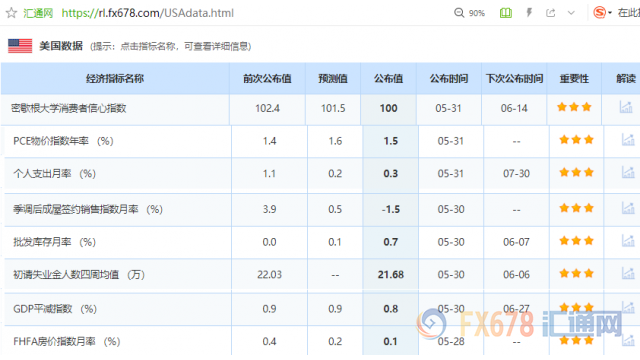Screen dimensions: 640x360
Task: Click the star rating in 密歇根大学 row
Action: pyautogui.click(x=574, y=107)
